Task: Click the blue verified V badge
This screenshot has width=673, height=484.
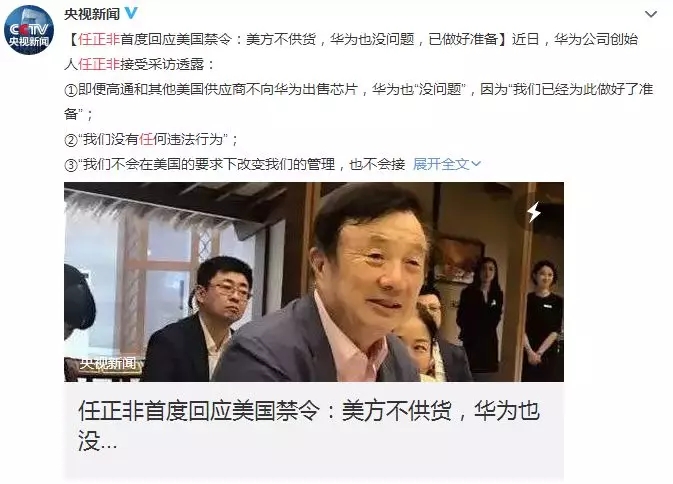Action: (x=131, y=13)
